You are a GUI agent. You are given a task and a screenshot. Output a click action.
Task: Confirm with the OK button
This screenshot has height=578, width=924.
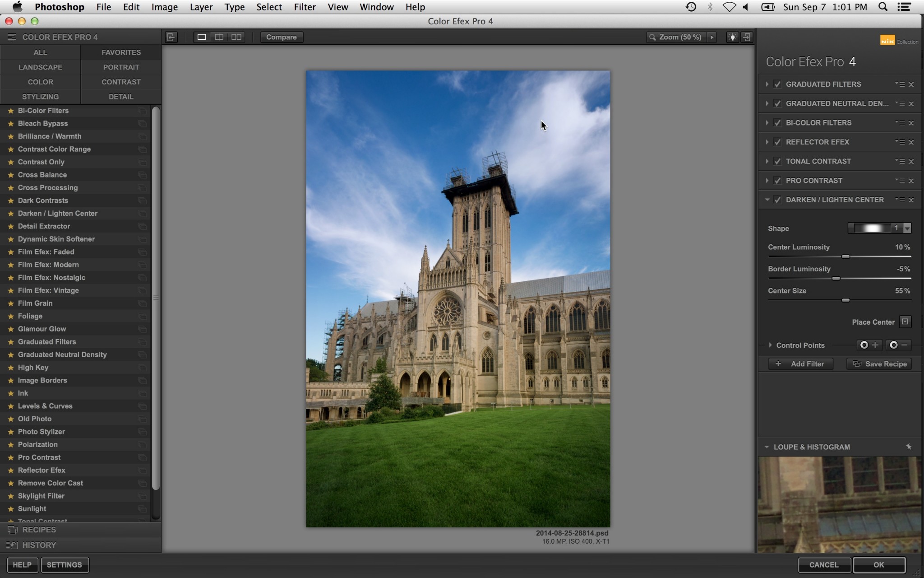[879, 565]
